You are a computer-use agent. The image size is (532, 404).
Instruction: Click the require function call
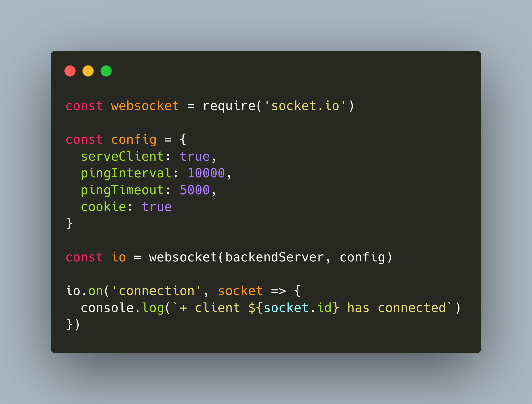229,106
